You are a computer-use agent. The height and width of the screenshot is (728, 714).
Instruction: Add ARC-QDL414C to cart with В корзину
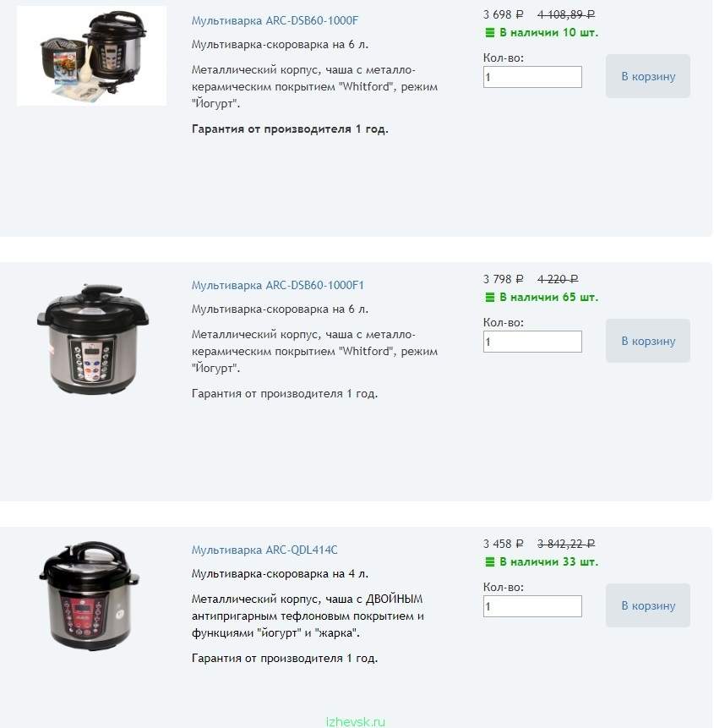648,605
